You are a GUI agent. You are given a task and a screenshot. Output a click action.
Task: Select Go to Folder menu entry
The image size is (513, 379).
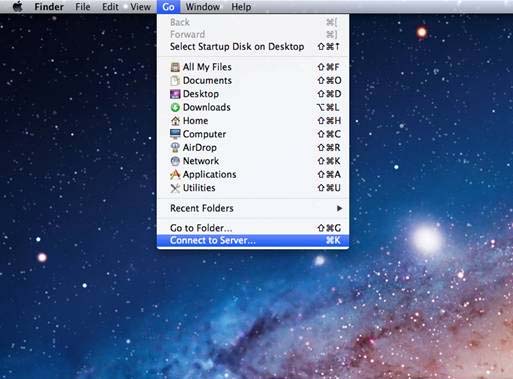pyautogui.click(x=253, y=228)
